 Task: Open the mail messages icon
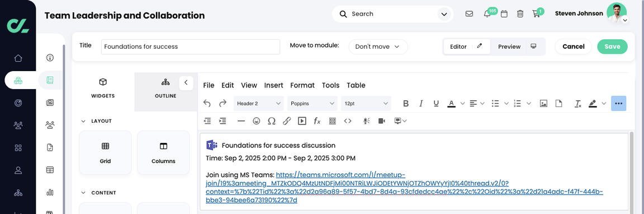(x=469, y=14)
